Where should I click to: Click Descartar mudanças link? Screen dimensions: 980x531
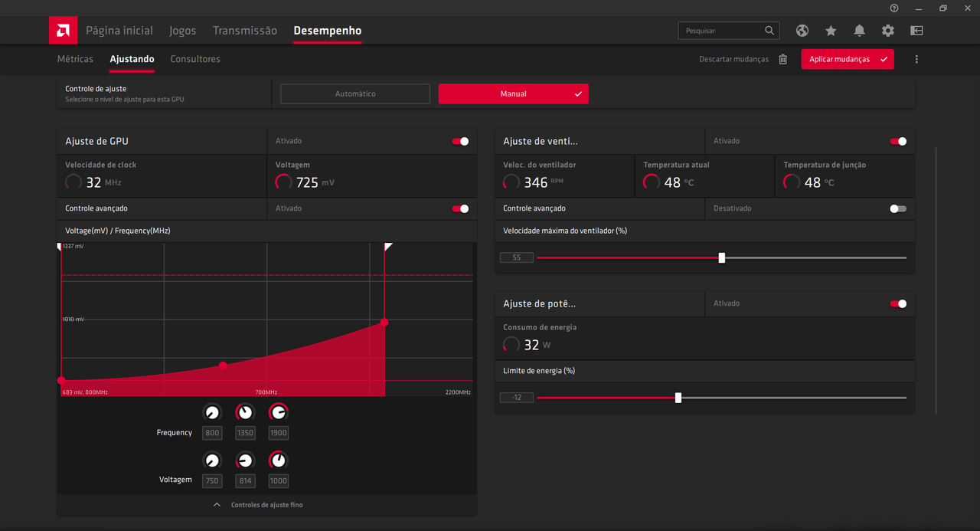(733, 59)
